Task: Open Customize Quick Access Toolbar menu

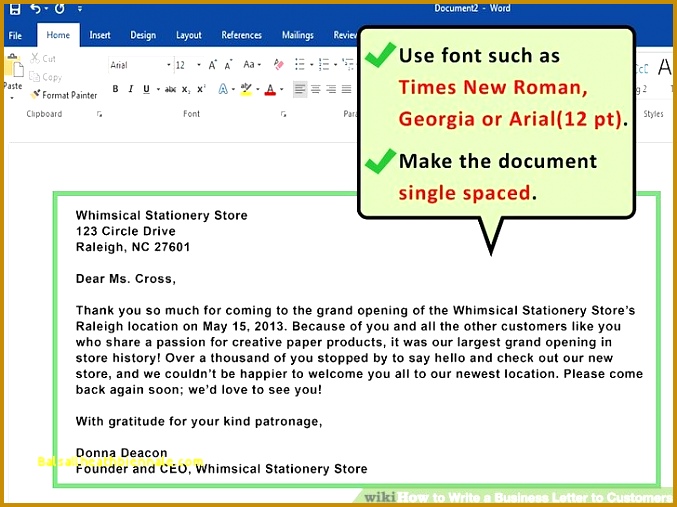Action: coord(80,9)
